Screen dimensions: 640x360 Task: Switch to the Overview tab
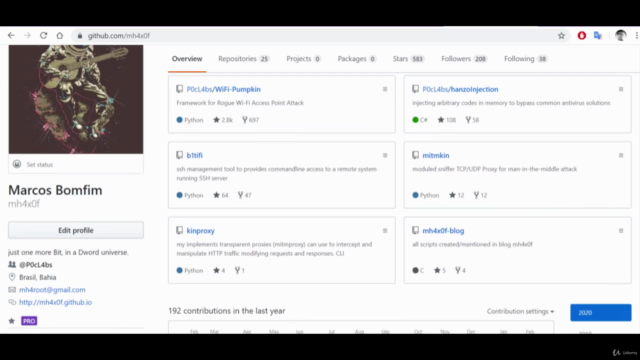(x=187, y=59)
